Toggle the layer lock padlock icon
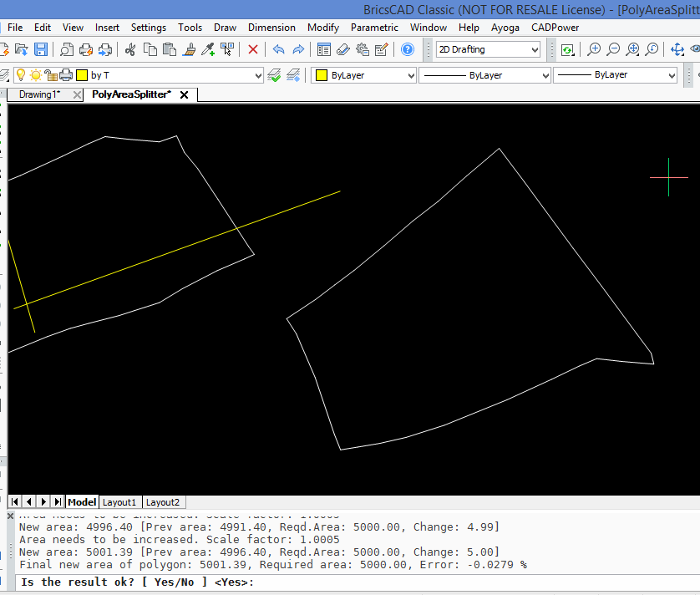Image resolution: width=700 pixels, height=595 pixels. [x=50, y=75]
